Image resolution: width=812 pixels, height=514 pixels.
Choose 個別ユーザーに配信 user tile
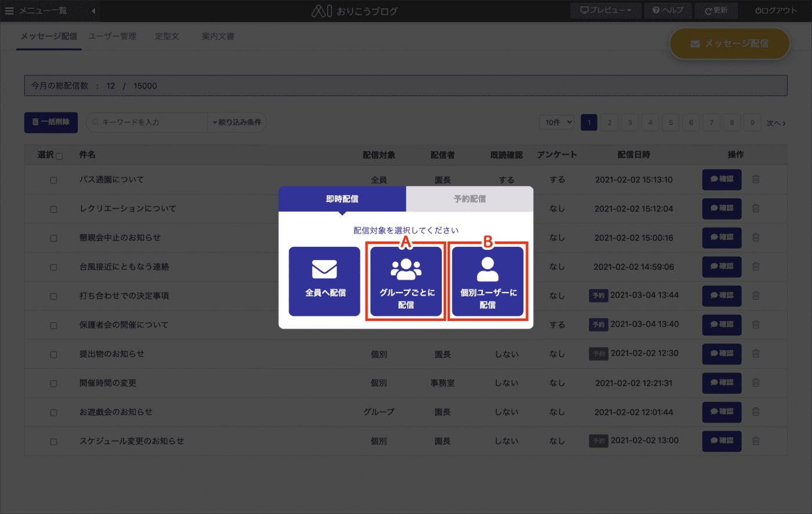tap(488, 282)
